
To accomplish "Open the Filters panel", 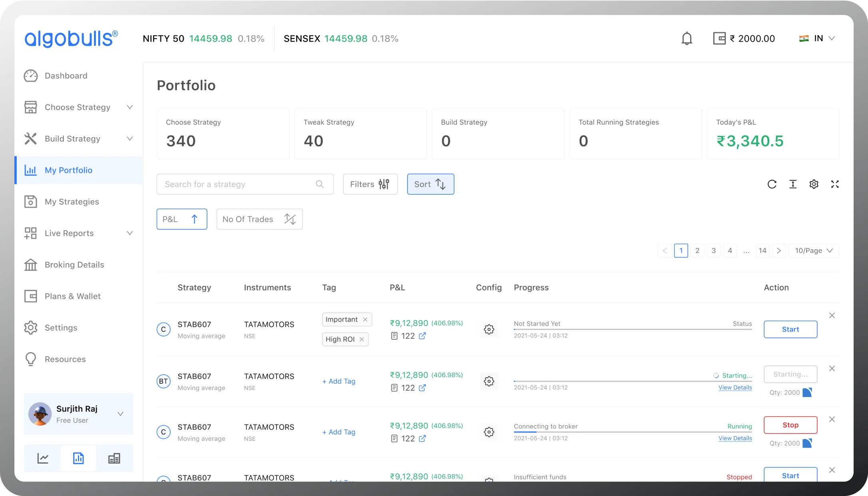I will pyautogui.click(x=370, y=184).
